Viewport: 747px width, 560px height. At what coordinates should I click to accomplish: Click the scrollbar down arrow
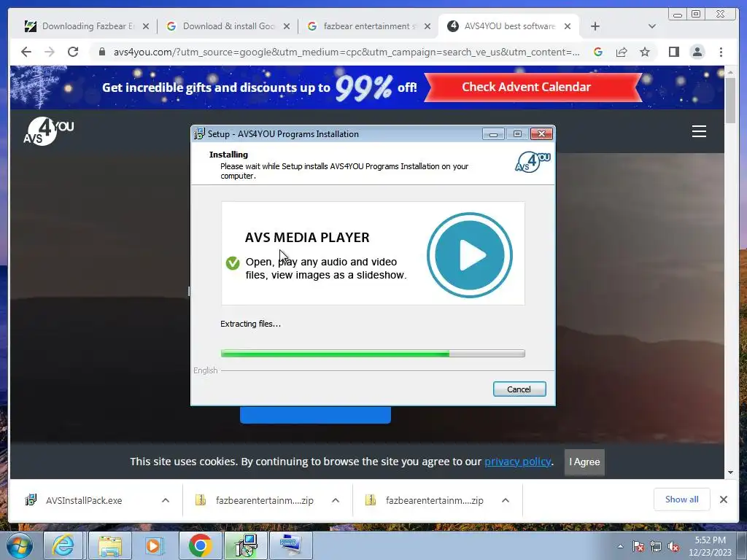click(730, 472)
